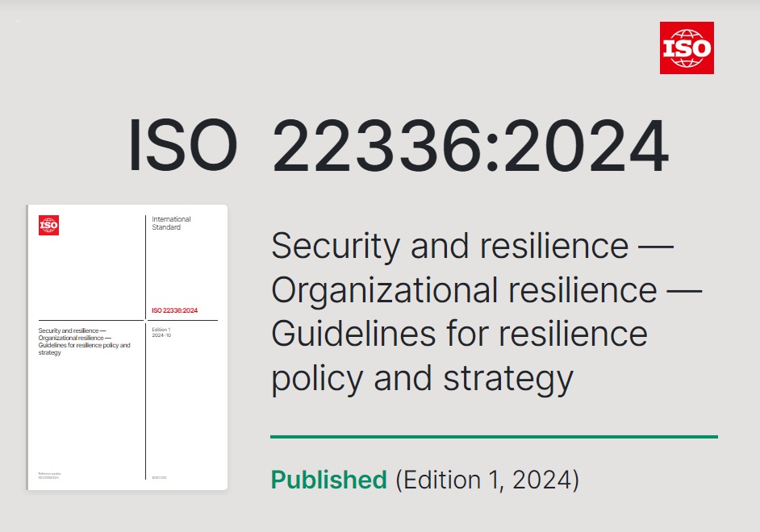Click the '2024' part of the heading
760x532 pixels.
tap(587, 146)
